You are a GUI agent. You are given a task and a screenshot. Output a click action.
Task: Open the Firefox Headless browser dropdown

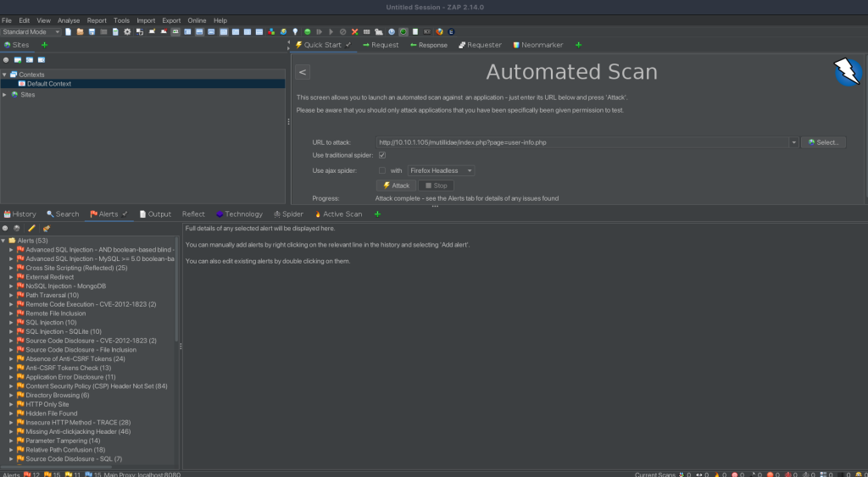pos(441,170)
